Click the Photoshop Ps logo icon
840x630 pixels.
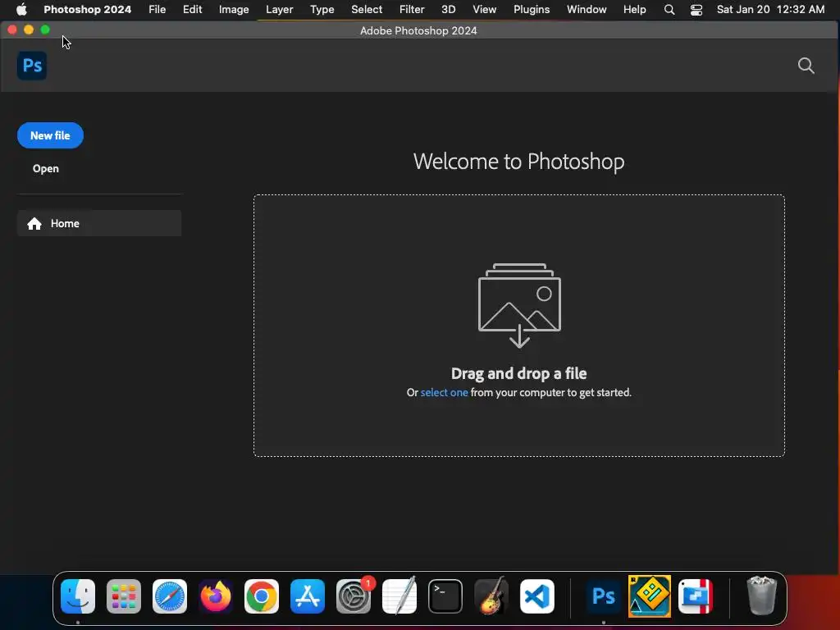click(x=32, y=66)
